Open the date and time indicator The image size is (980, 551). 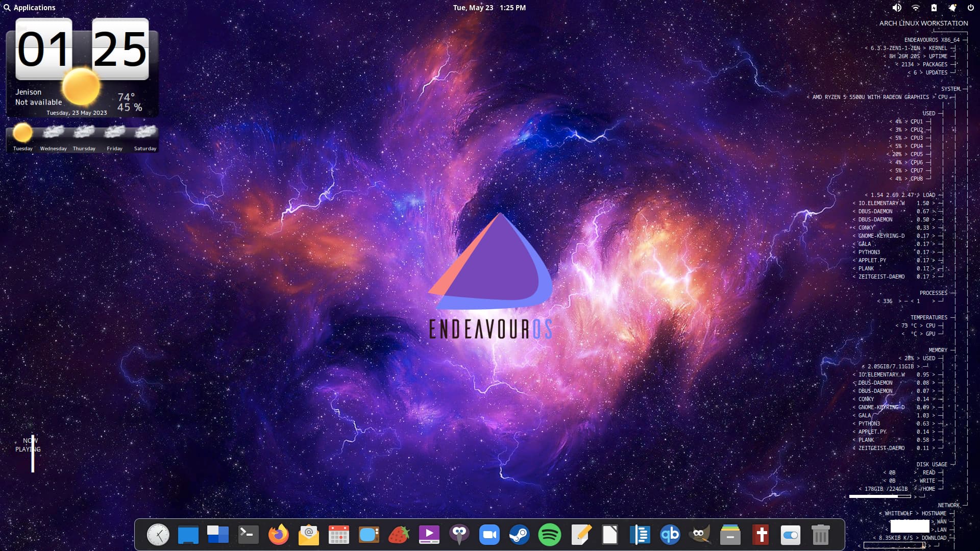coord(489,8)
